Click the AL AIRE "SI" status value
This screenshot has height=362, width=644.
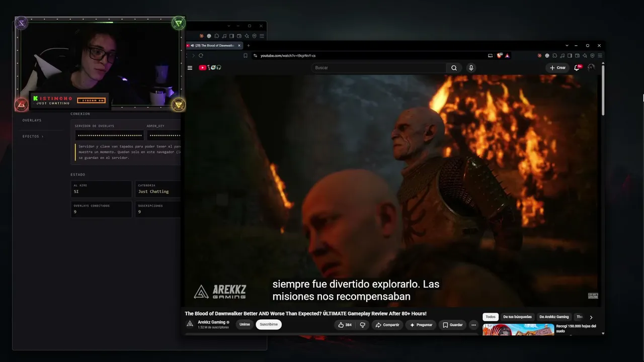coord(76,192)
